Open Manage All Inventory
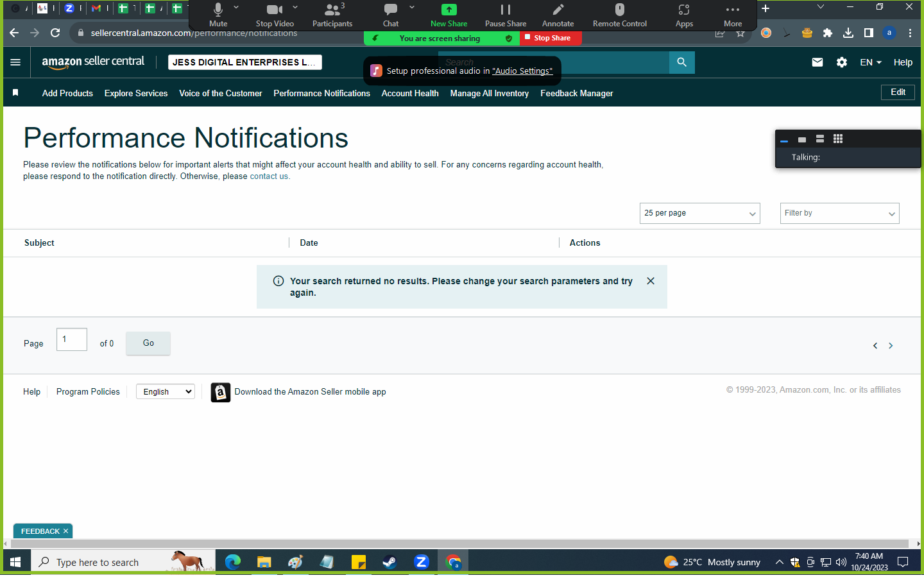Screen dimensions: 924x580 (490, 93)
